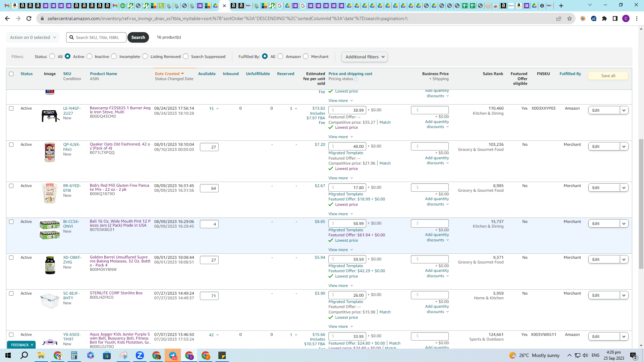Viewport: 644px width, 362px height.
Task: Open Calculator from the taskbar
Action: click(74, 355)
